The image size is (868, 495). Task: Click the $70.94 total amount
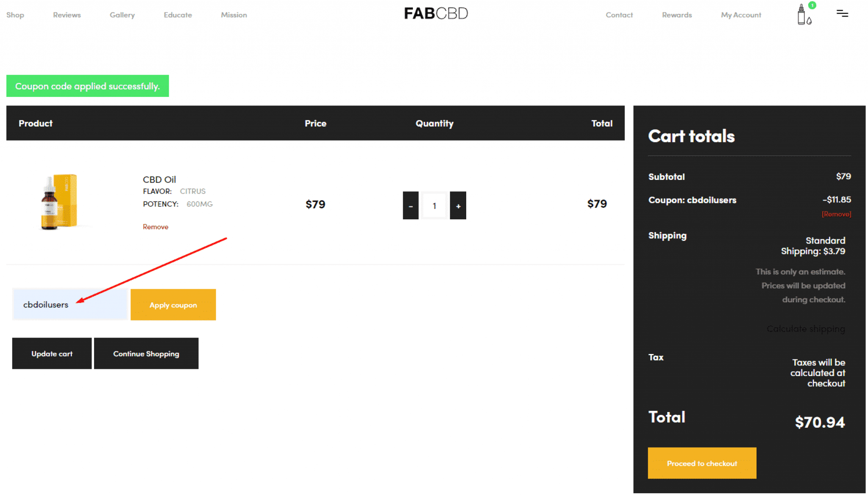tap(820, 422)
